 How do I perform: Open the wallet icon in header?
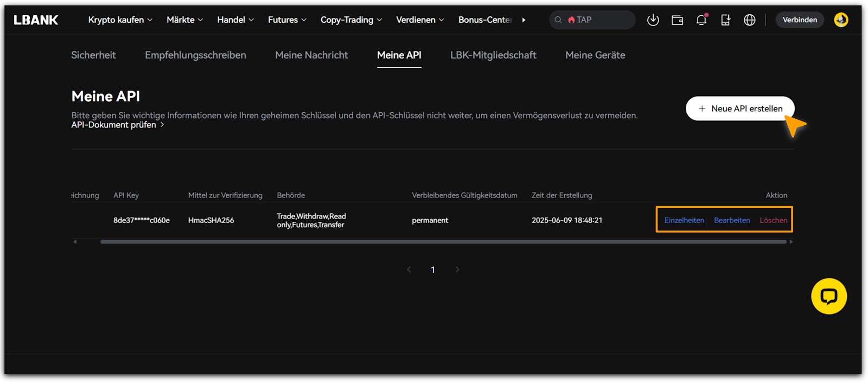[677, 20]
